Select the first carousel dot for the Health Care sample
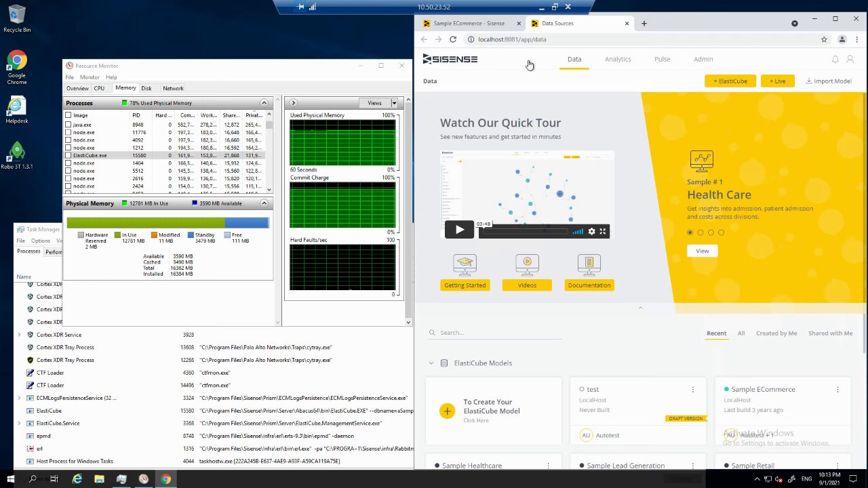This screenshot has width=868, height=488. [x=690, y=232]
